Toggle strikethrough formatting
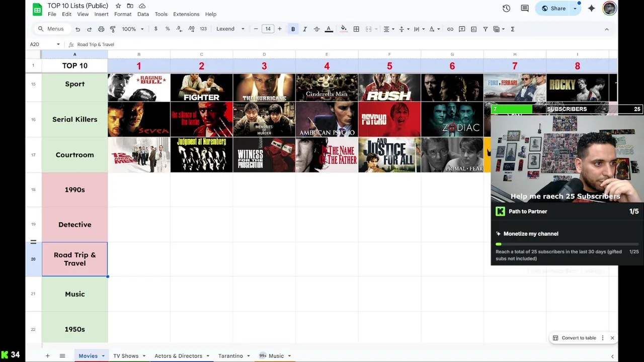The height and width of the screenshot is (362, 644). click(x=316, y=29)
